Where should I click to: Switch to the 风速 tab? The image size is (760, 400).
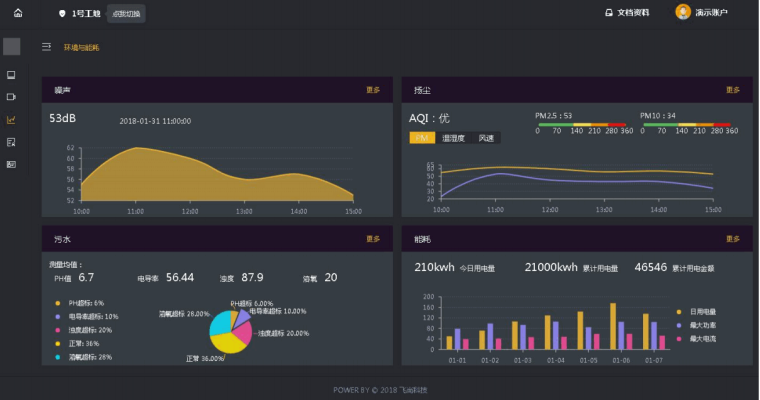(486, 138)
